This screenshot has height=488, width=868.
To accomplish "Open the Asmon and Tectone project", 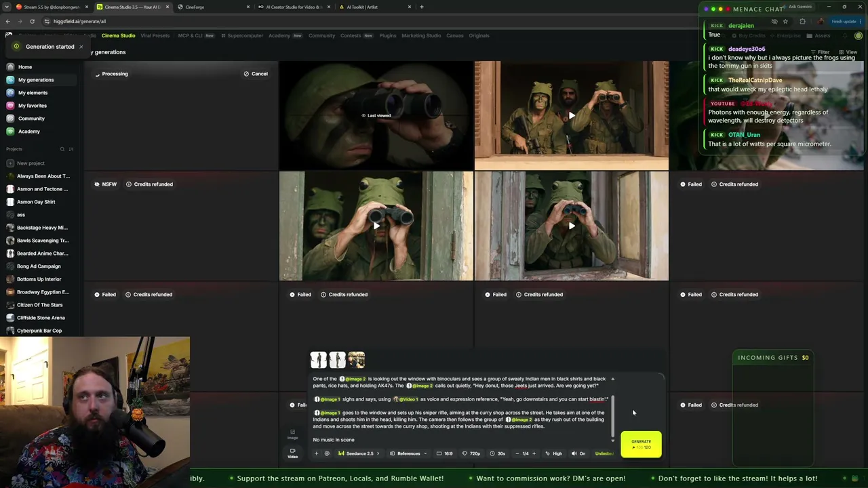I will (x=42, y=189).
